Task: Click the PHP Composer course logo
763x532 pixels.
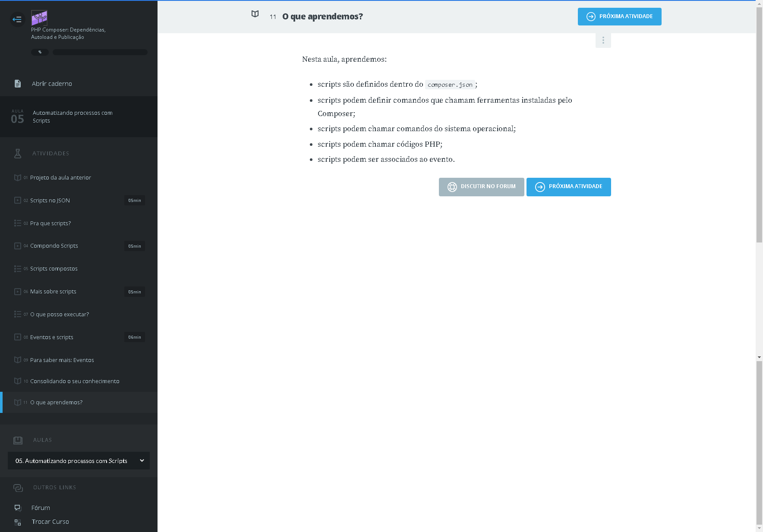Action: pyautogui.click(x=39, y=18)
